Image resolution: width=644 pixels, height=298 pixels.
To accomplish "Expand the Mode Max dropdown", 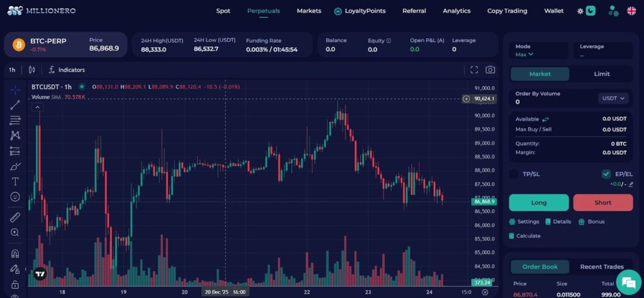I will 525,55.
